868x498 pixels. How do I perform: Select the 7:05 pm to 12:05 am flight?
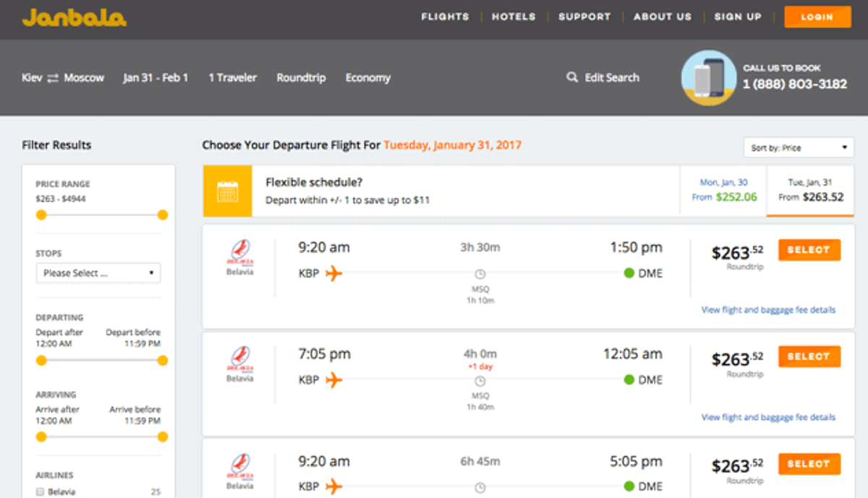[809, 356]
